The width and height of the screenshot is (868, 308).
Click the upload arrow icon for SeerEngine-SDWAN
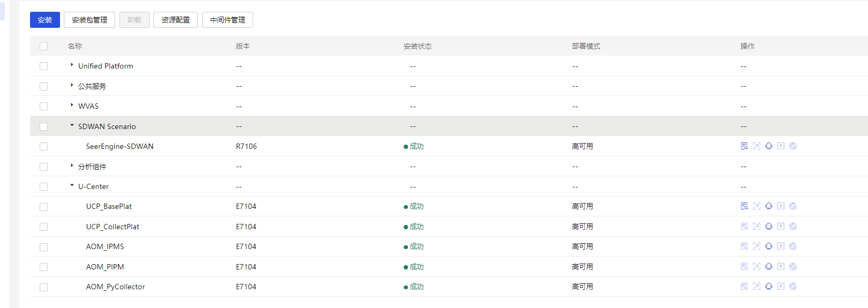click(x=781, y=146)
